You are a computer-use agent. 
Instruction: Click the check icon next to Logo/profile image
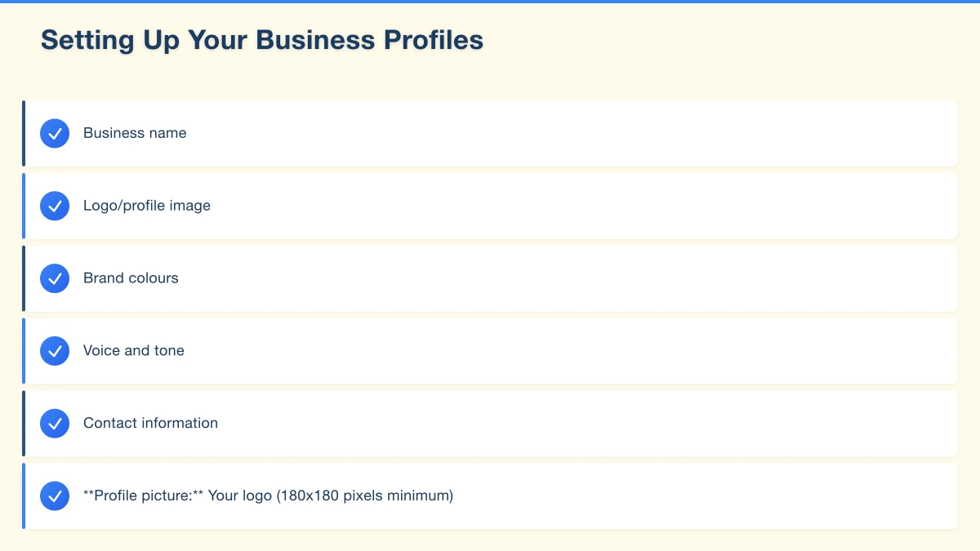(x=55, y=206)
